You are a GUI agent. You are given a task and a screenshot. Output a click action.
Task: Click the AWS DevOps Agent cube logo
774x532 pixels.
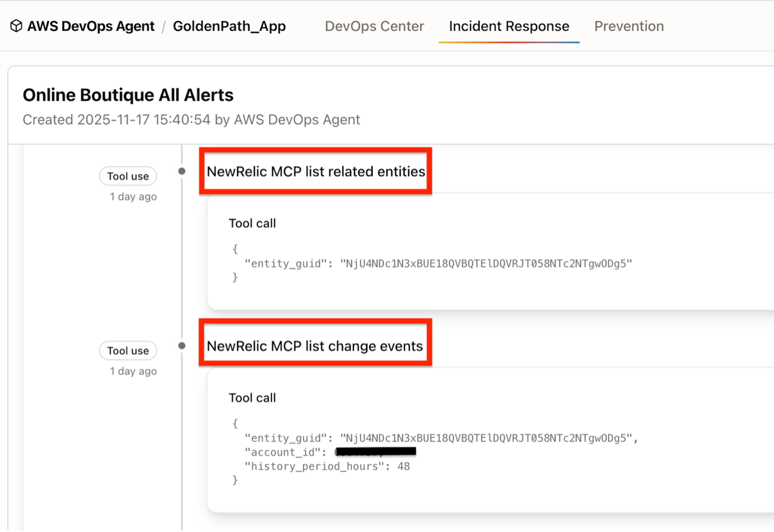tap(16, 25)
